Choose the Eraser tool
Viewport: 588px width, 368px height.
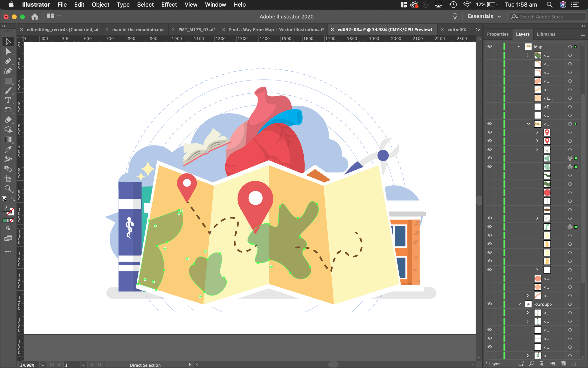pos(8,120)
